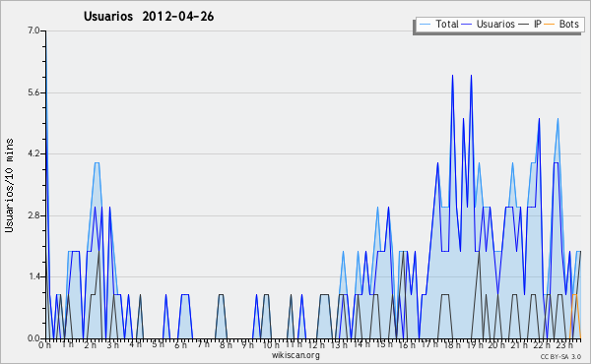Click the 5.6 y-axis value
This screenshot has height=364, width=591.
click(33, 92)
